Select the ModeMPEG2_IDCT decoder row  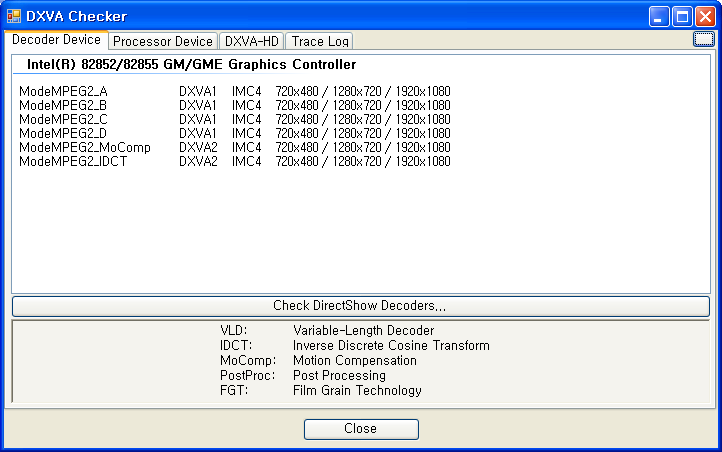pyautogui.click(x=235, y=162)
